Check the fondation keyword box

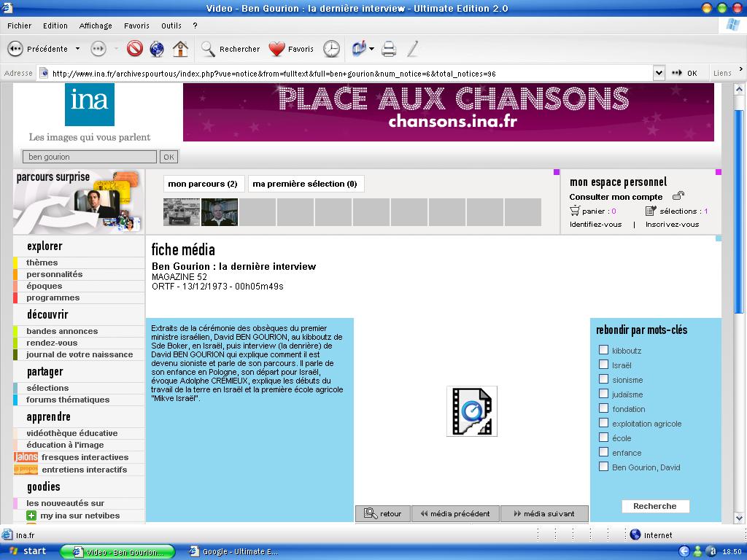tap(603, 408)
